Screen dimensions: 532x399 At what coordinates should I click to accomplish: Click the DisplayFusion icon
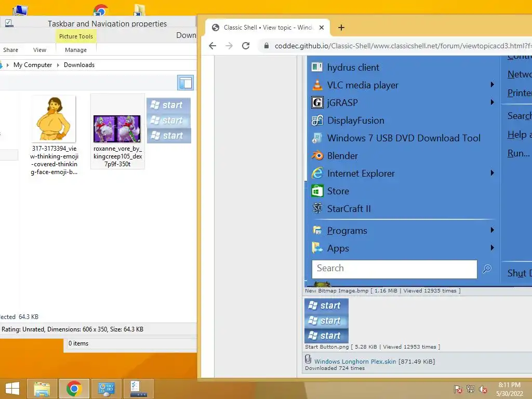[317, 120]
